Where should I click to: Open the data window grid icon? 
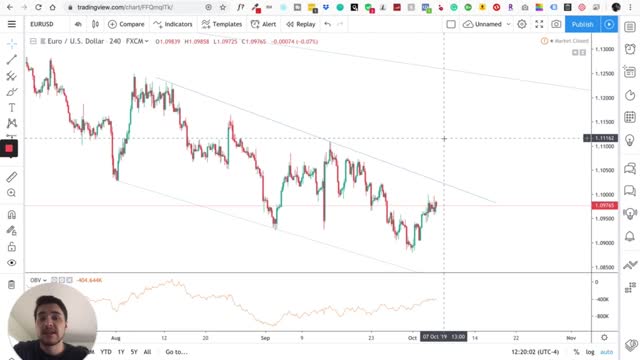click(630, 72)
